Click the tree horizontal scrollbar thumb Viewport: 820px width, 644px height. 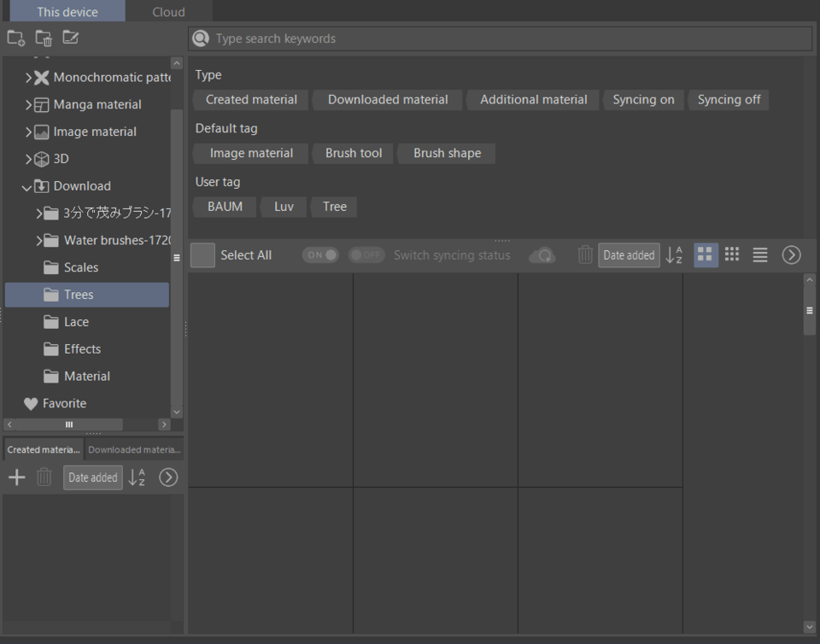coord(69,424)
